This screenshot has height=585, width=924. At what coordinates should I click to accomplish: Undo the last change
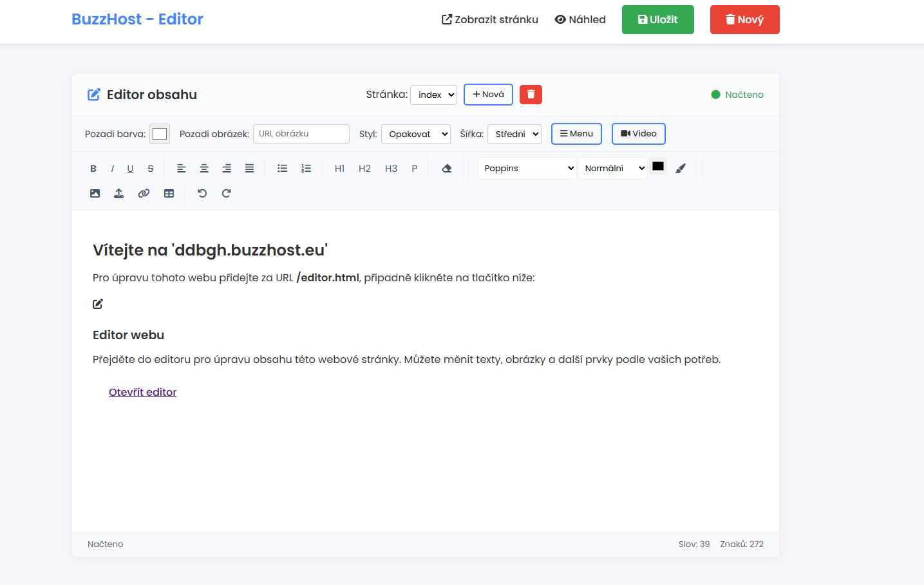point(202,193)
